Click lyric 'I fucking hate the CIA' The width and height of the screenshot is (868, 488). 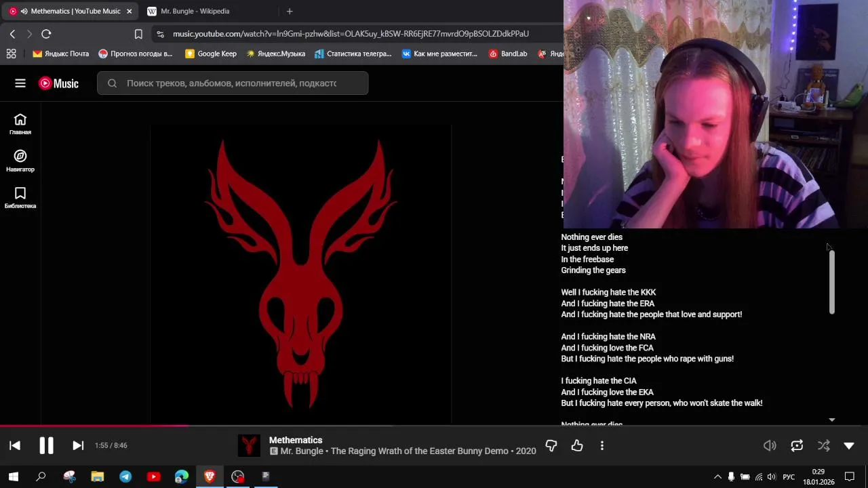[x=599, y=381]
